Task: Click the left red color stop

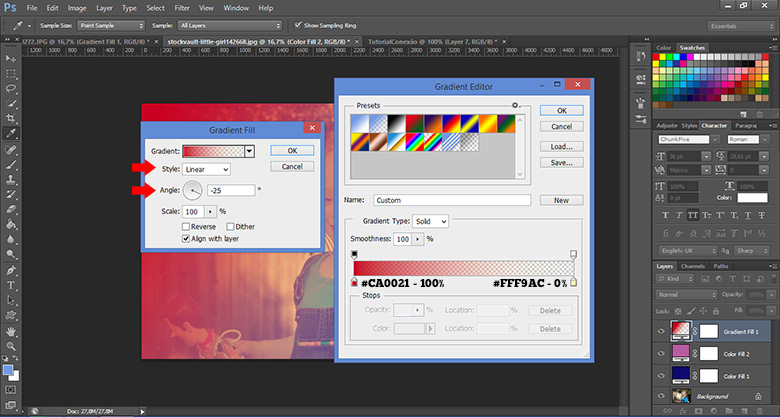Action: [355, 283]
